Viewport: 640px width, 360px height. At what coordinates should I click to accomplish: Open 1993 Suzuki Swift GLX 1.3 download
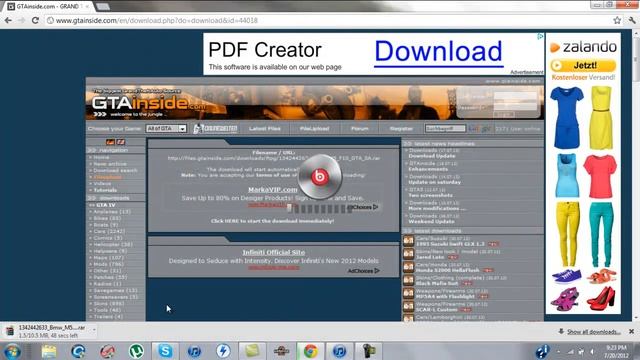click(x=450, y=244)
